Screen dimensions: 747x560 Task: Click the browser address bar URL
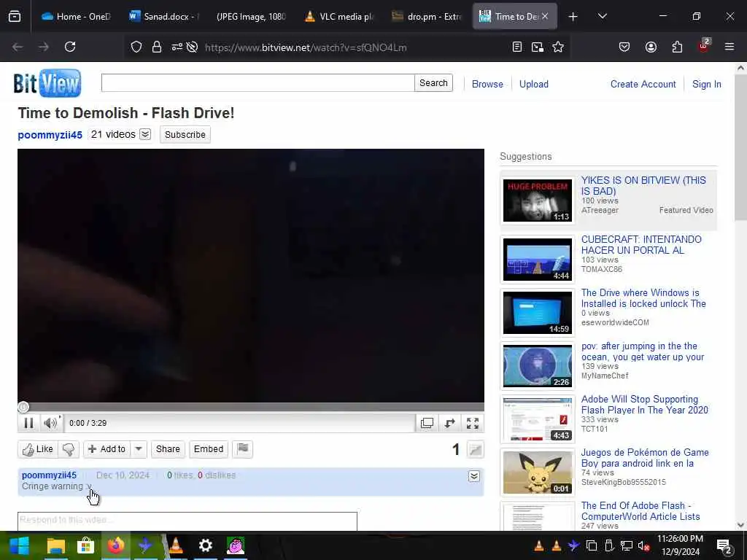tap(306, 47)
